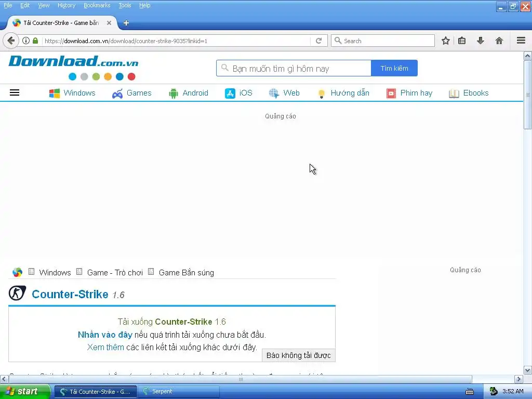Screen dimensions: 532x399
Task: Open the History menu
Action: pos(66,5)
